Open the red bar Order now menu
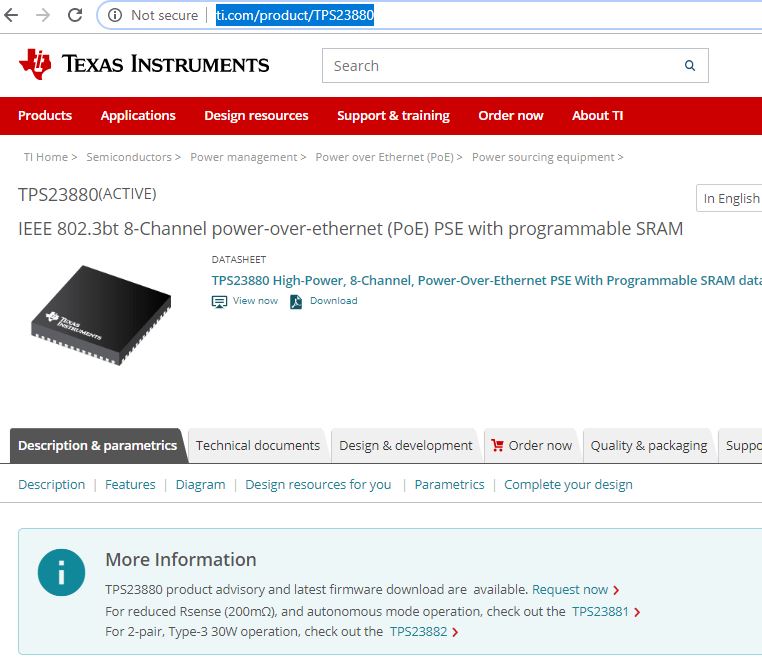Image resolution: width=762 pixels, height=670 pixels. 511,116
